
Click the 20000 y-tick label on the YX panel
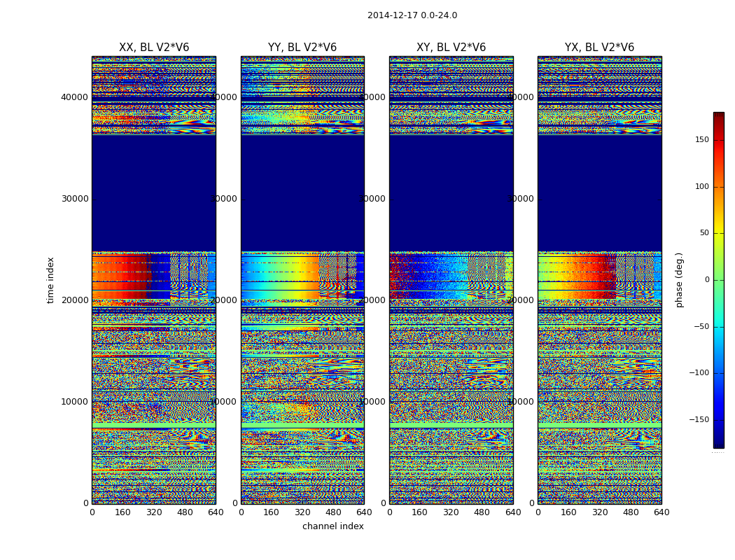(x=521, y=300)
